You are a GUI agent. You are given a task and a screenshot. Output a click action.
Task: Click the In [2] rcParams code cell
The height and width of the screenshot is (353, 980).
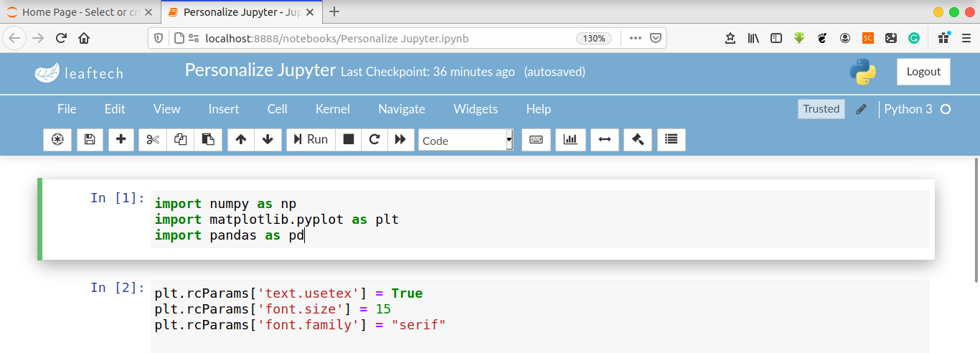(542, 316)
